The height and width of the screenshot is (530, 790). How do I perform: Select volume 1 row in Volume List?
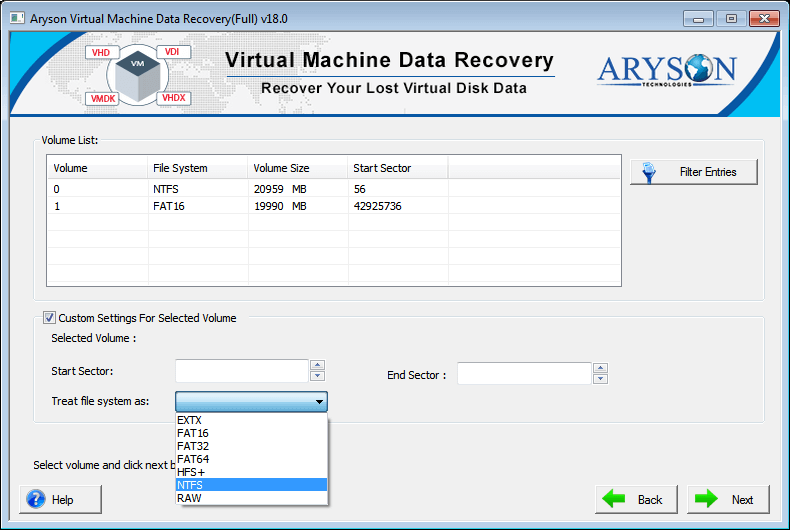coord(334,206)
